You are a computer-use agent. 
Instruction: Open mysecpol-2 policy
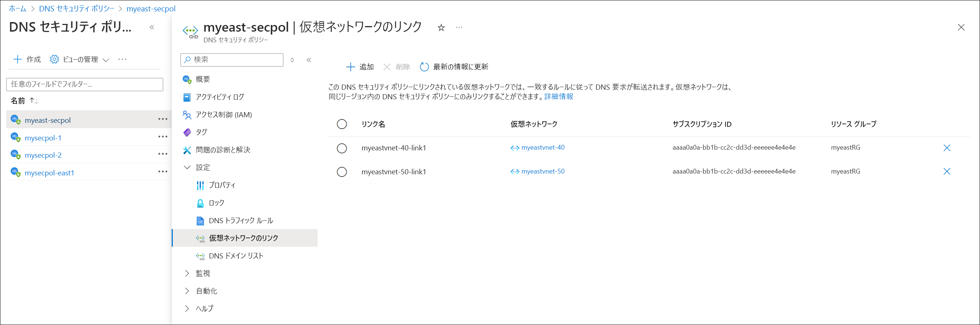tap(43, 155)
